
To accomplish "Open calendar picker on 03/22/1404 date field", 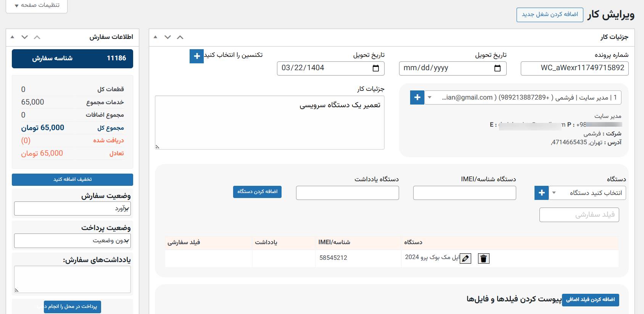I will pos(376,68).
